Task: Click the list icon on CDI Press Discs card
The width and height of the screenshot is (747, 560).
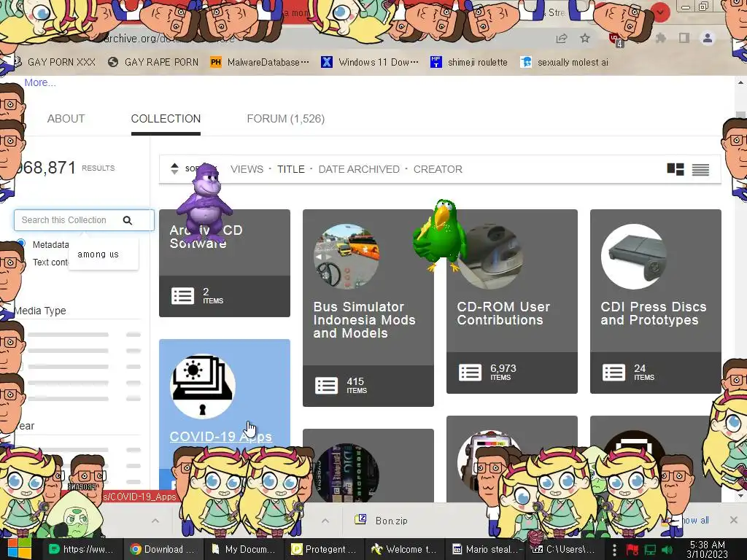Action: tap(614, 373)
